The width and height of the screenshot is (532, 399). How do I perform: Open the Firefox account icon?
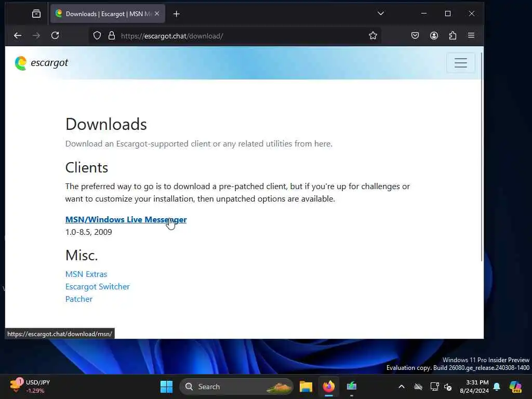click(x=434, y=36)
